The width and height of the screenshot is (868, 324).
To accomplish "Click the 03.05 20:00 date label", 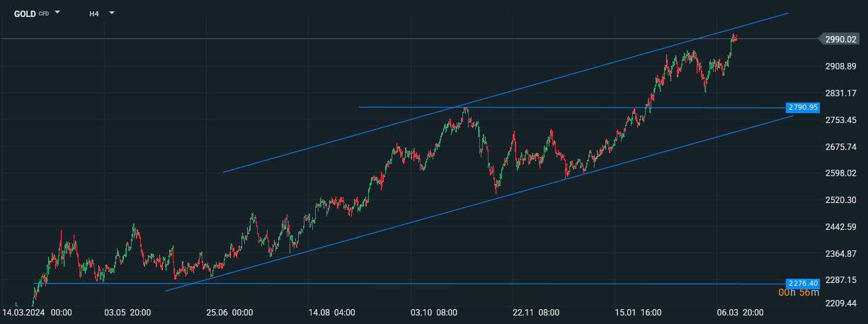I will pyautogui.click(x=126, y=312).
